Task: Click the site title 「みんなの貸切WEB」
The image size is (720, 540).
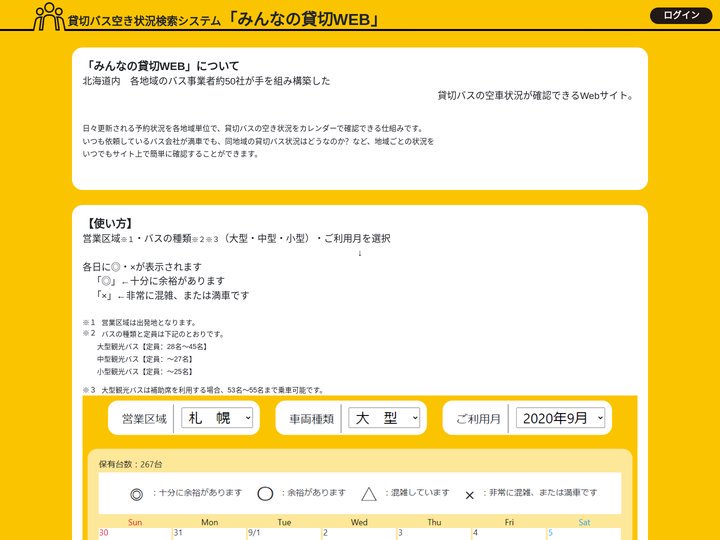Action: point(304,19)
